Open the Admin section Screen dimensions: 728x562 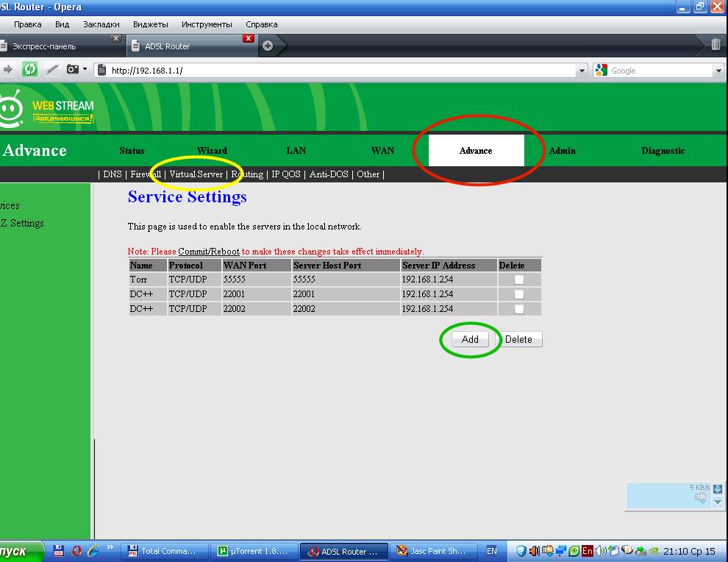click(563, 151)
